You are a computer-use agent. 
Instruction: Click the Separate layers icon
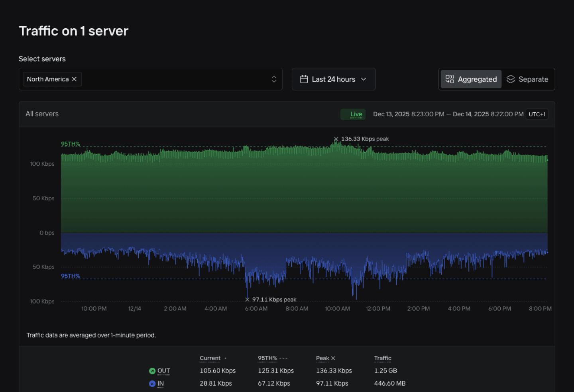point(511,79)
